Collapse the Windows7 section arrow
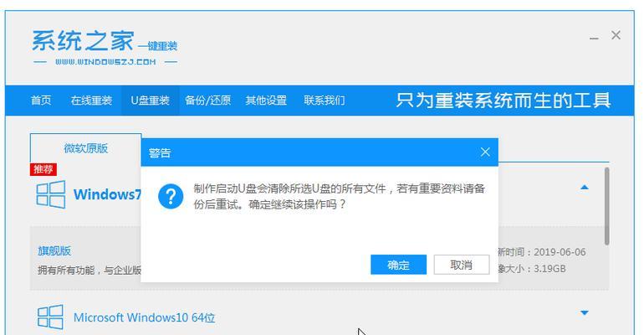 [584, 188]
